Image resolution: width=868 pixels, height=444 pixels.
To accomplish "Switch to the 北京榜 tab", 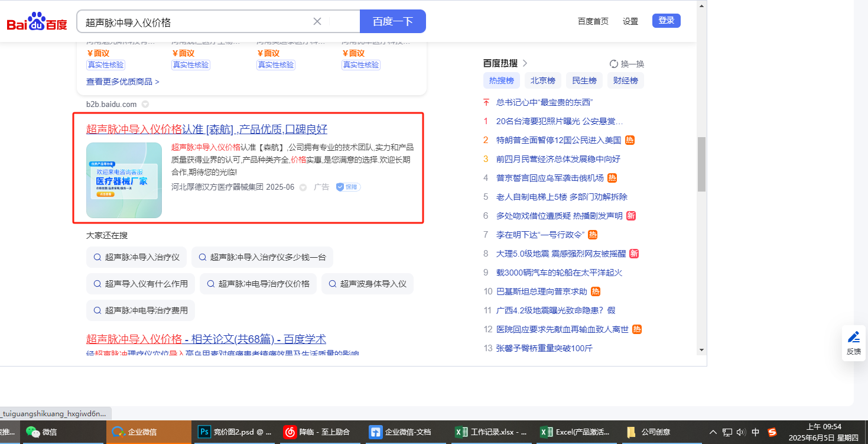I will point(542,80).
